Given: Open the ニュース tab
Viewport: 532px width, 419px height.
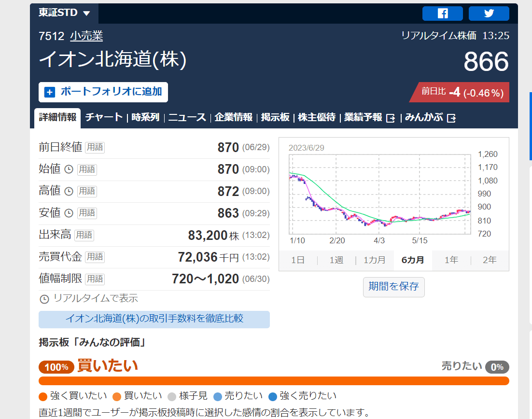Looking at the screenshot, I should click(187, 117).
